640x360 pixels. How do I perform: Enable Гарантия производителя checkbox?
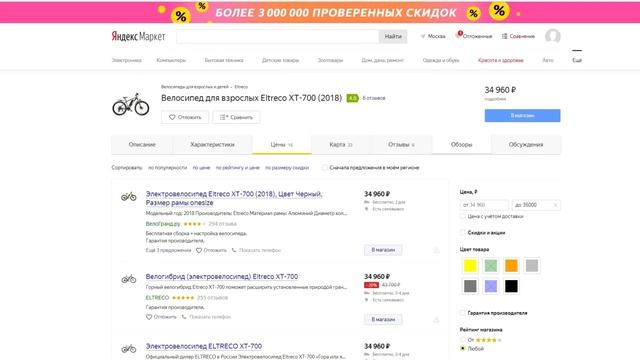[x=462, y=313]
